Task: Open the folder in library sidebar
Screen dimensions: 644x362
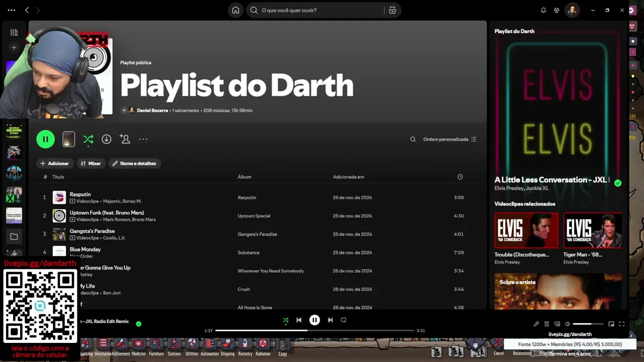Action: tap(14, 236)
